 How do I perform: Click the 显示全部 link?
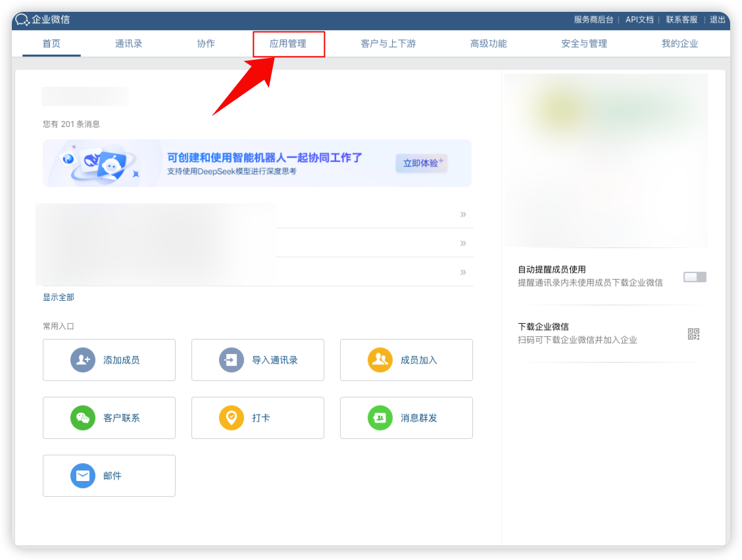[x=57, y=297]
